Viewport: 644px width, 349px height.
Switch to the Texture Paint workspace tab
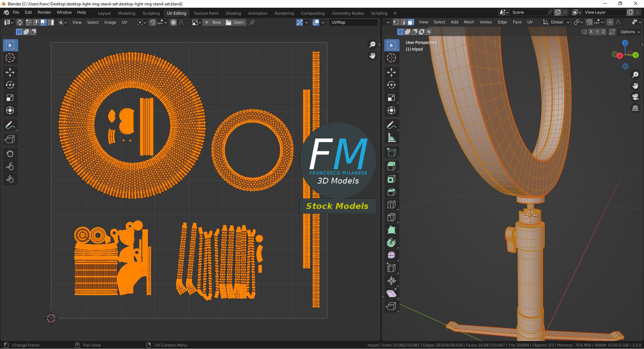tap(206, 13)
